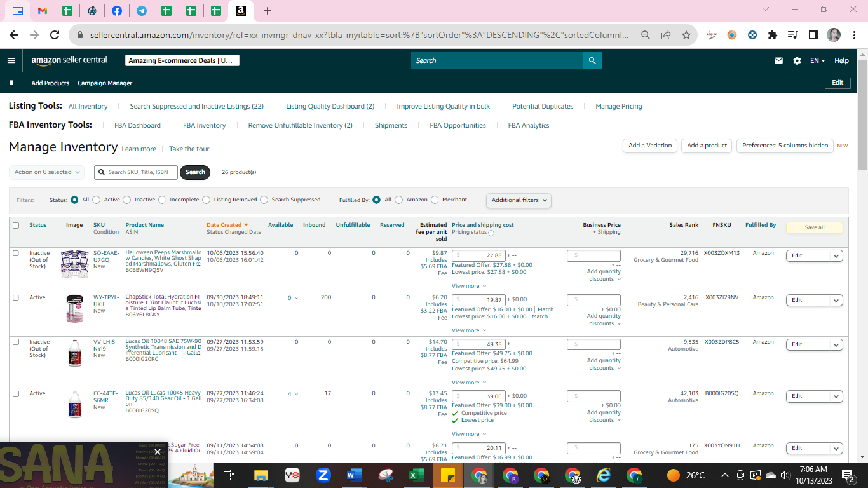Check the Lucas Oil 10048 row checkbox
868x488 pixels.
[x=16, y=342]
